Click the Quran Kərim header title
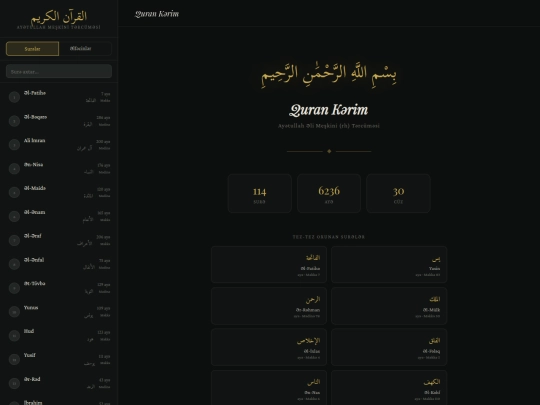This screenshot has width=540, height=405. [157, 14]
